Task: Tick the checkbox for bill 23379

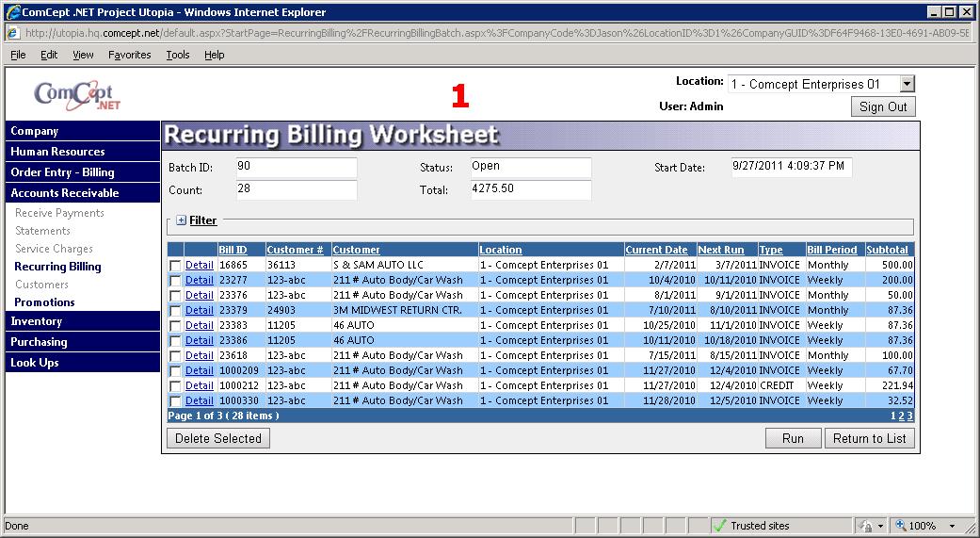Action: point(175,311)
